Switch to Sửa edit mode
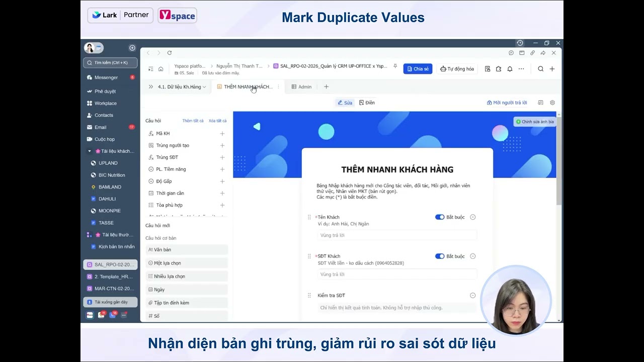 click(x=345, y=103)
